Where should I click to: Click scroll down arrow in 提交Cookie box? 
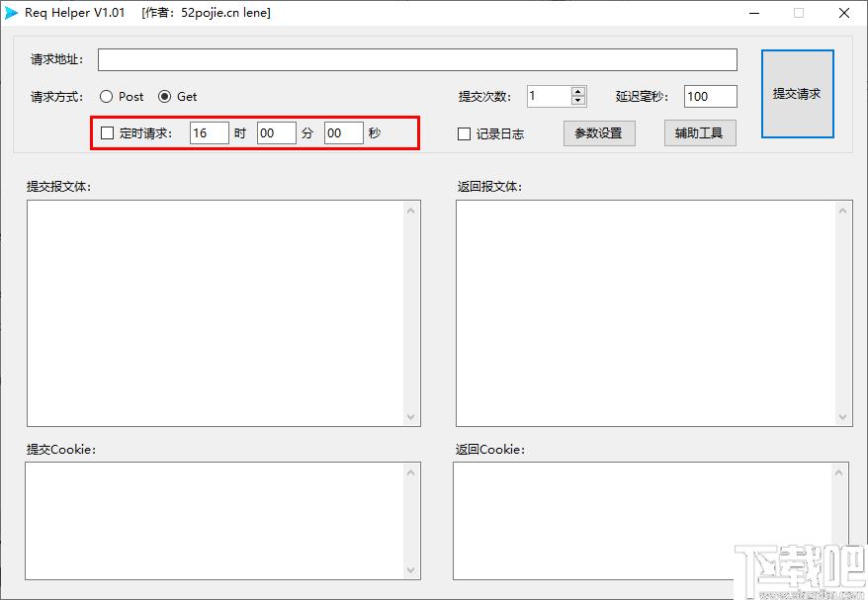pyautogui.click(x=410, y=570)
